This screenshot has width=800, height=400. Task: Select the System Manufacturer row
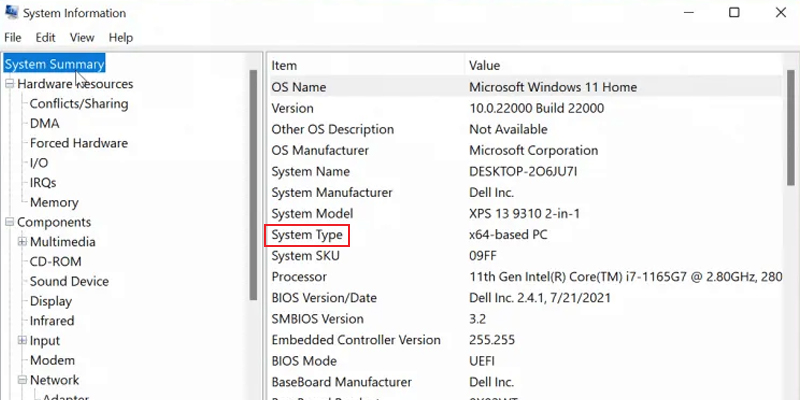pyautogui.click(x=525, y=192)
